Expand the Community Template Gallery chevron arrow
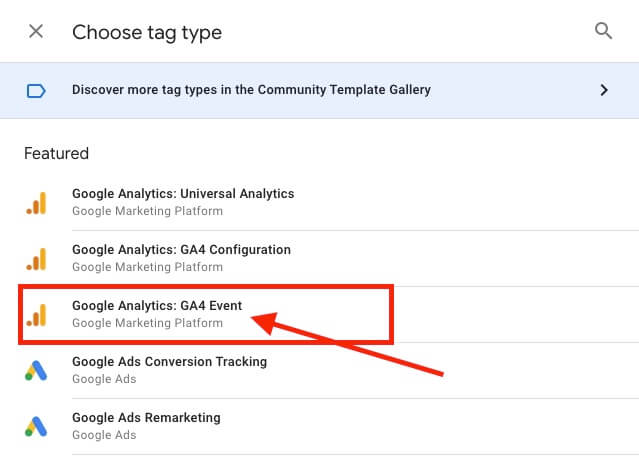The image size is (639, 461). pos(603,90)
